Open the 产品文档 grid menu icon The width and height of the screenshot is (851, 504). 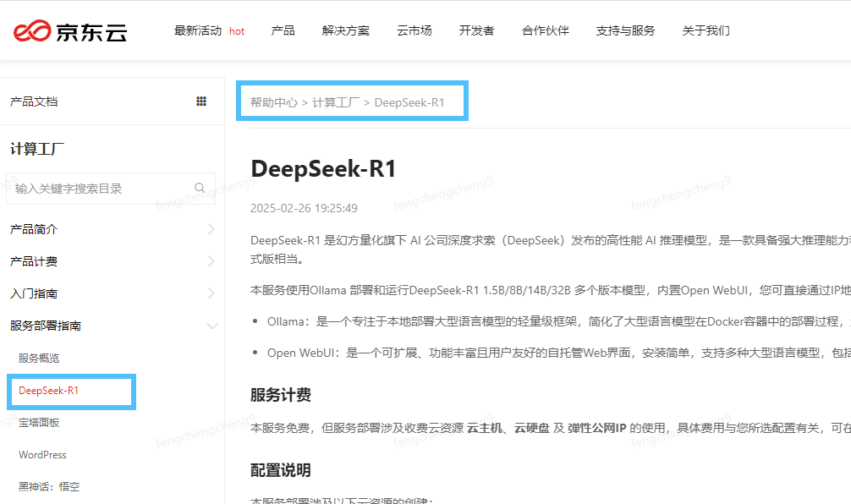[201, 101]
